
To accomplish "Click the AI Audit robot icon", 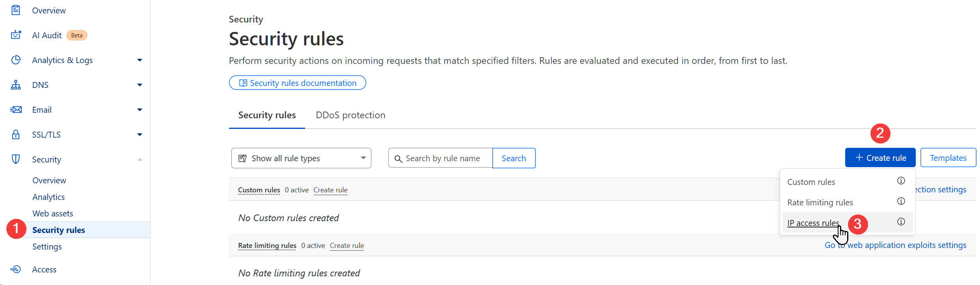I will 16,35.
